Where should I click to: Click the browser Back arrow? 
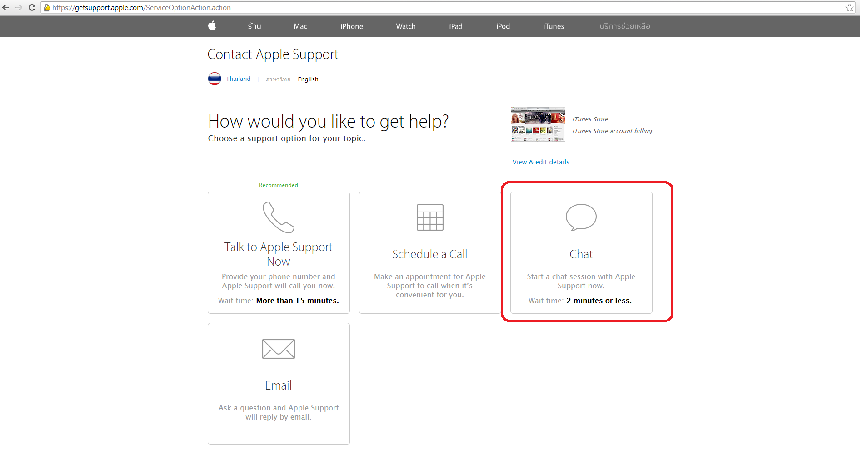click(x=6, y=7)
